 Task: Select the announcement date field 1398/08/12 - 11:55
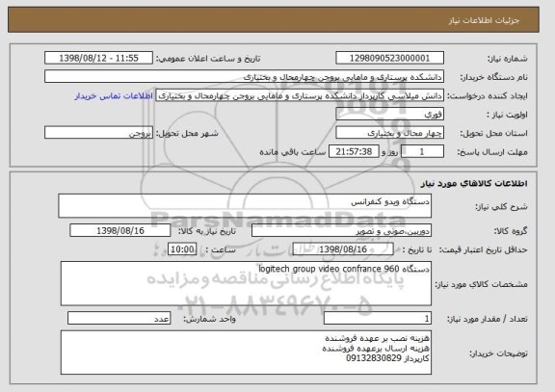98,58
